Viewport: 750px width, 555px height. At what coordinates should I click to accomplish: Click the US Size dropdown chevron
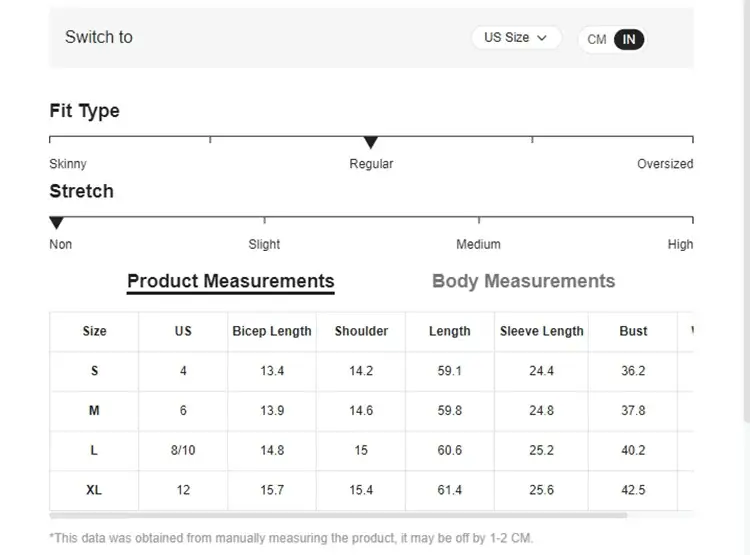pyautogui.click(x=542, y=38)
